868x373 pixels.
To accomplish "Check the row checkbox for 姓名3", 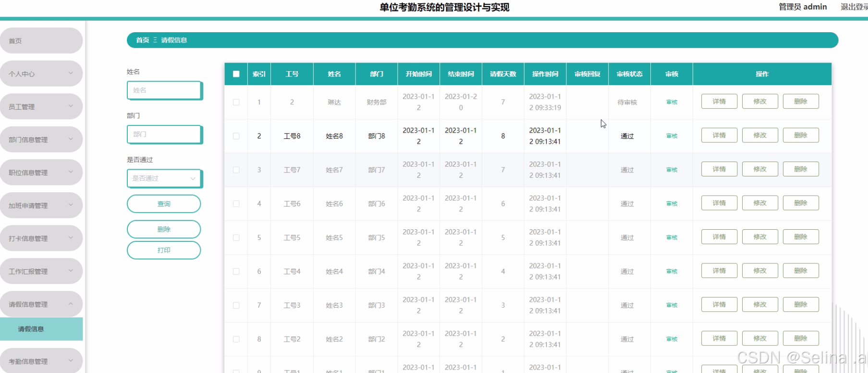I will pyautogui.click(x=236, y=305).
